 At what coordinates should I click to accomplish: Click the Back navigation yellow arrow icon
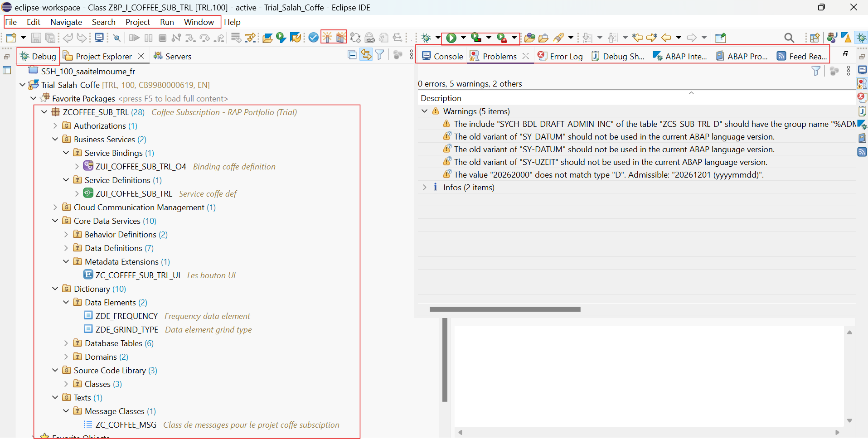click(666, 38)
